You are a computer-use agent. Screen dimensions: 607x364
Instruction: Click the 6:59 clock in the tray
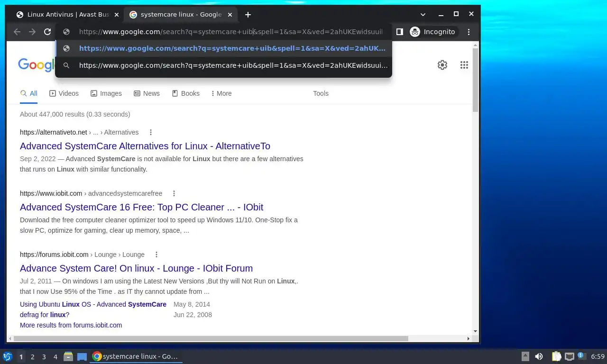598,356
